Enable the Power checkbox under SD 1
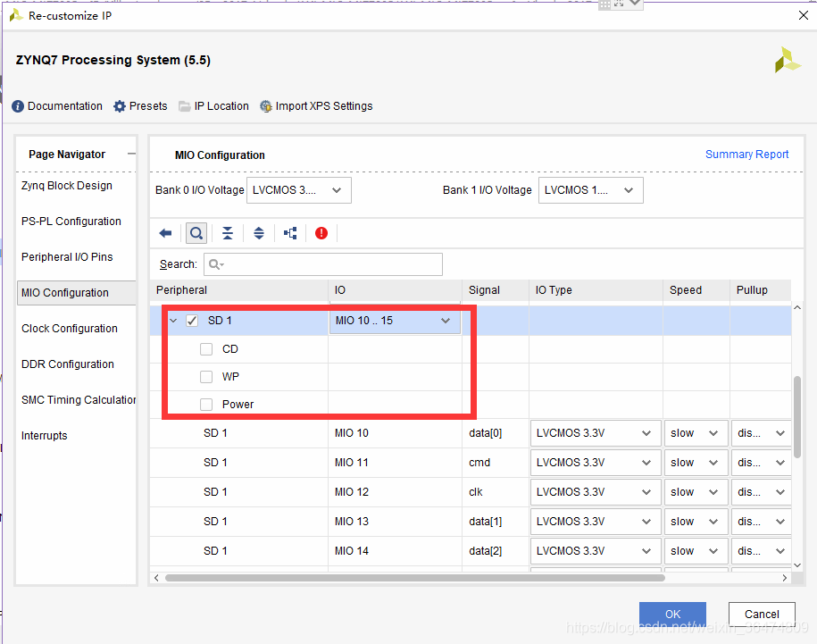The height and width of the screenshot is (644, 817). (206, 405)
